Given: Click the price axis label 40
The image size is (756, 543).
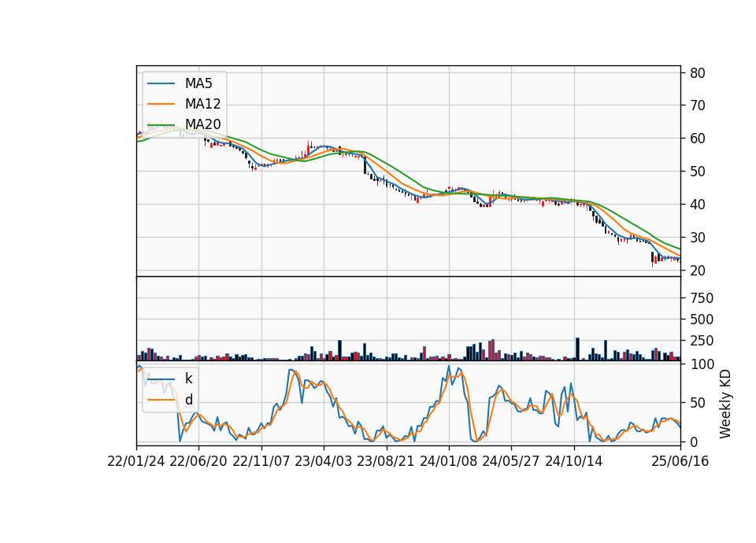Looking at the screenshot, I should pyautogui.click(x=698, y=205).
